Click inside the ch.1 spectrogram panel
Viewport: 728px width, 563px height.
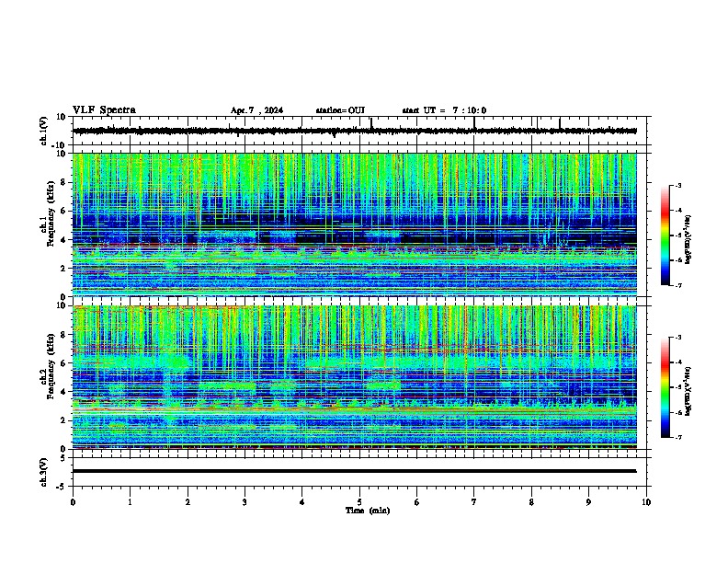[354, 224]
